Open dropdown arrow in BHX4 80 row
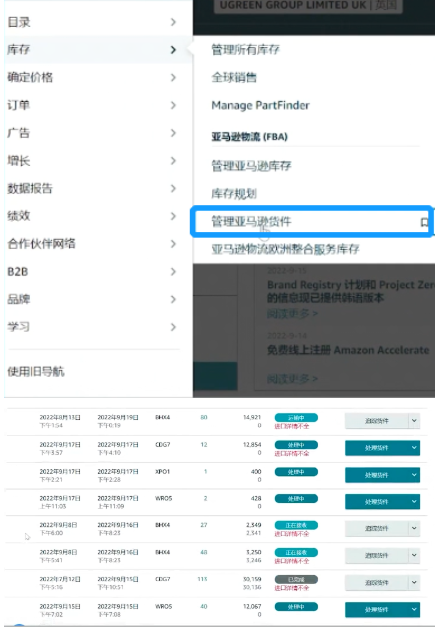Image resolution: width=442 pixels, height=635 pixels. pyautogui.click(x=414, y=421)
